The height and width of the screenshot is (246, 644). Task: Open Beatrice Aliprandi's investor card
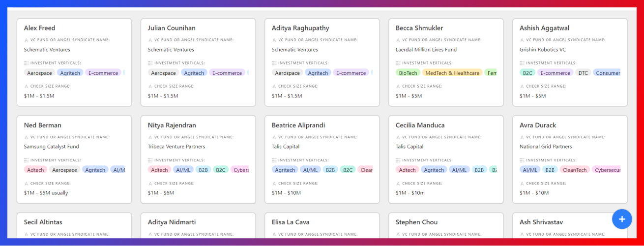[322, 159]
